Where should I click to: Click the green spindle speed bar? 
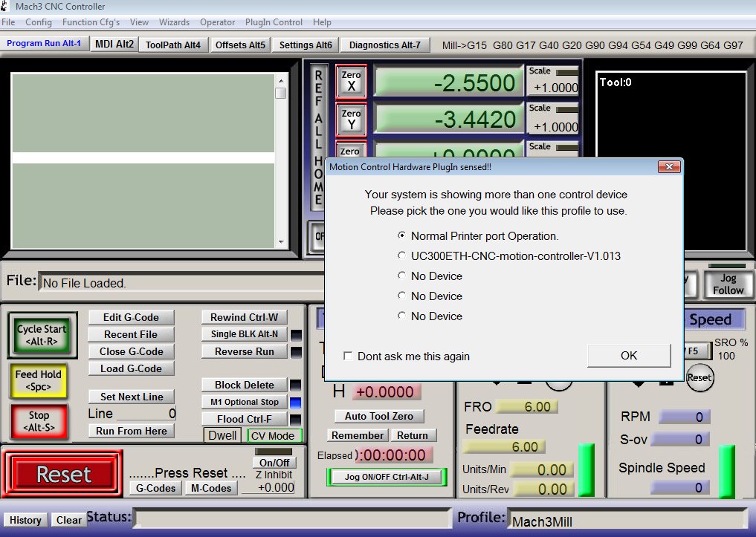(726, 472)
